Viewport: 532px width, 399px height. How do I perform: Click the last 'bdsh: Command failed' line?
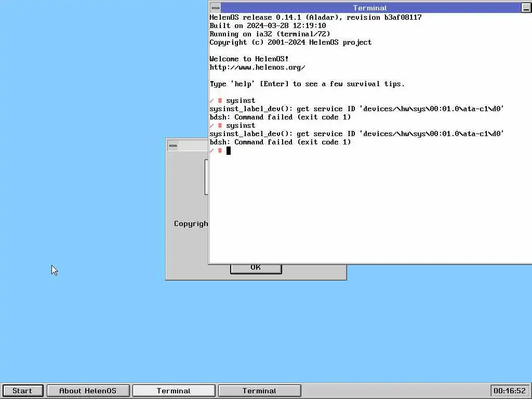tap(280, 142)
